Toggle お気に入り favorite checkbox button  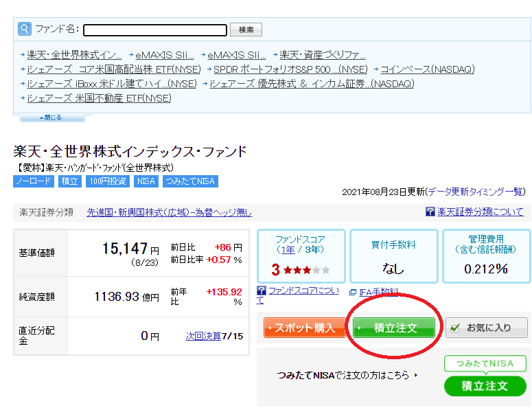[487, 328]
